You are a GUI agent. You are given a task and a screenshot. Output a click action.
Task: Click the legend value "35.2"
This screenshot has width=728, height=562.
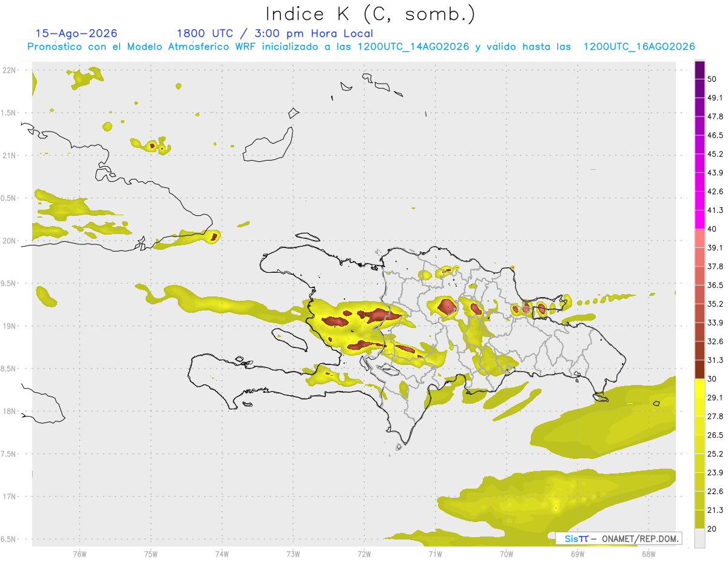tap(715, 304)
